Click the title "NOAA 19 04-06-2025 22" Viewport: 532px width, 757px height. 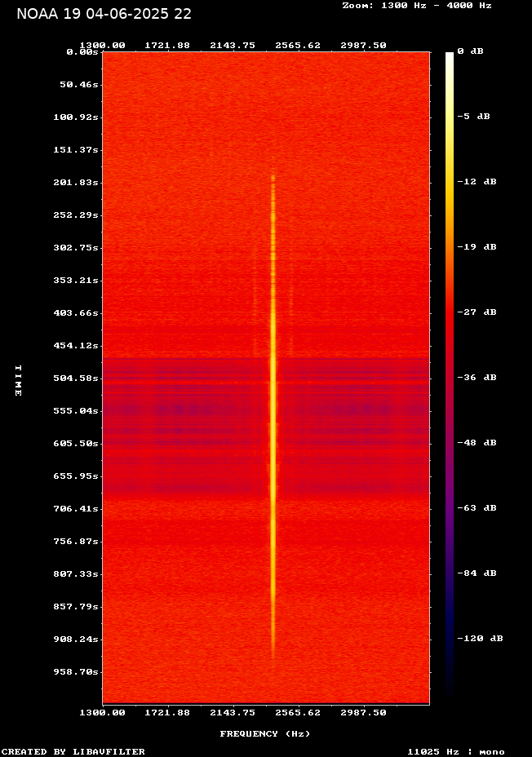click(104, 14)
